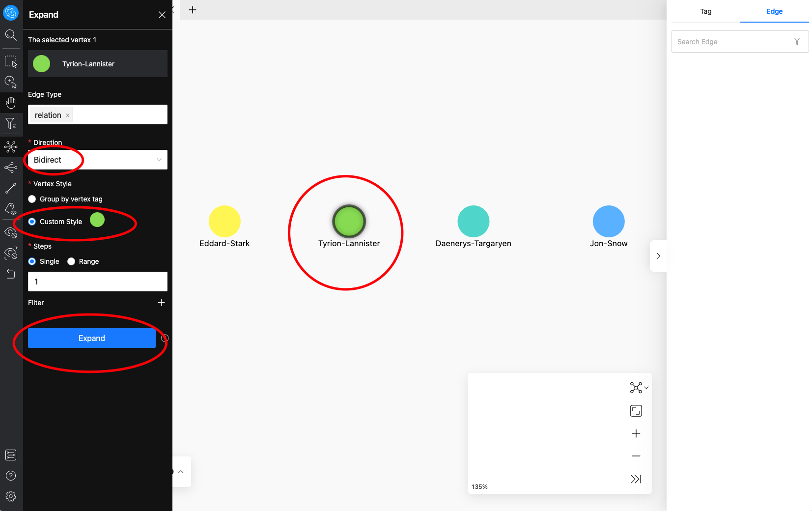The height and width of the screenshot is (511, 812).
Task: Click the custom style green color swatch
Action: 97,220
